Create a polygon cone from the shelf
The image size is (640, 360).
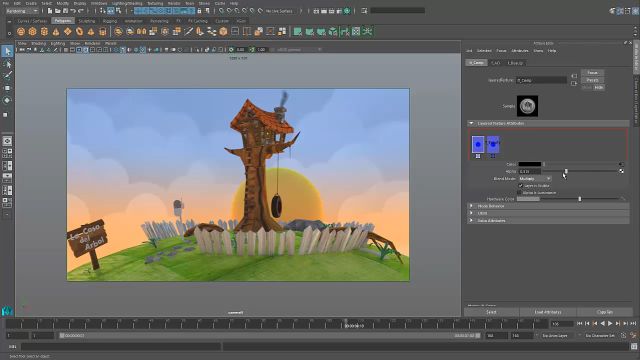[x=56, y=31]
